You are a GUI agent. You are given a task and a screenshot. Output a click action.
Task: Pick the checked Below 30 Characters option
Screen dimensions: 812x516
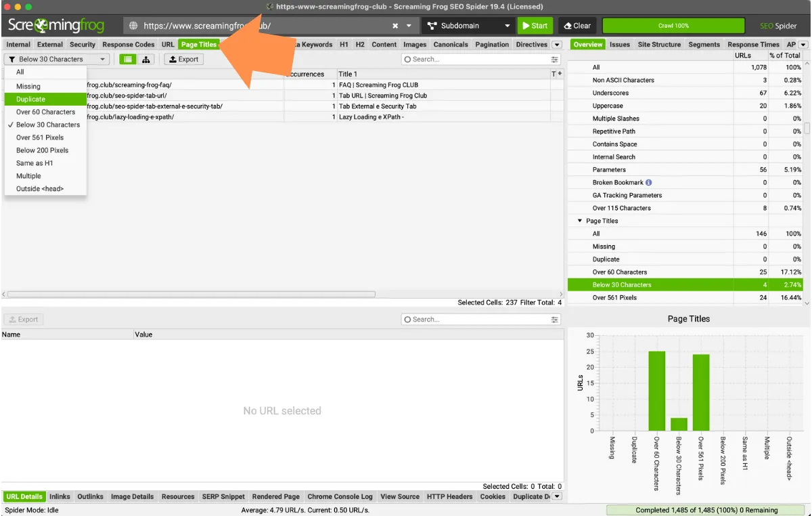coord(47,125)
